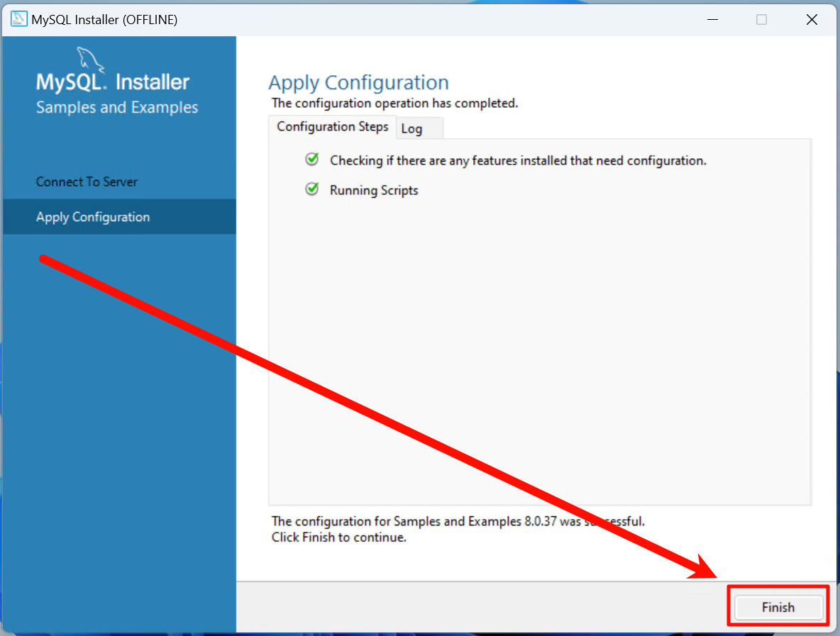Click the MySQL Installer title bar icon
The width and height of the screenshot is (840, 636).
click(x=18, y=19)
